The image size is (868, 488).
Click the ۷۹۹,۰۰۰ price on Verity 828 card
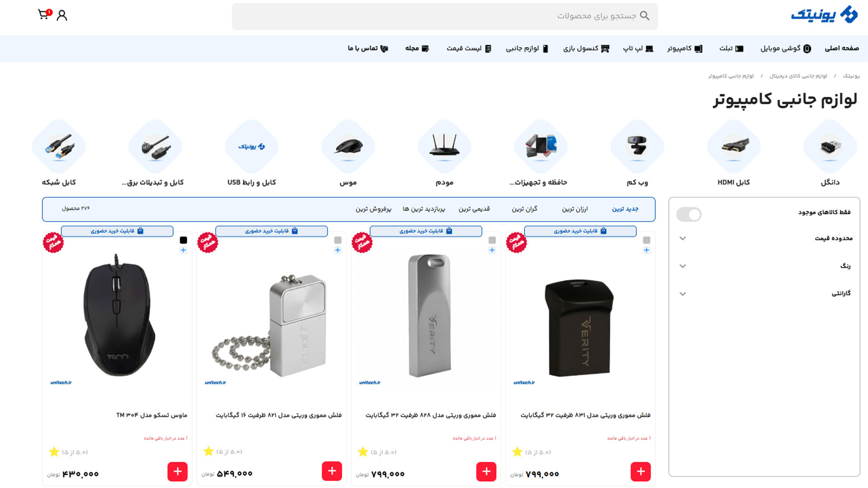pyautogui.click(x=388, y=474)
